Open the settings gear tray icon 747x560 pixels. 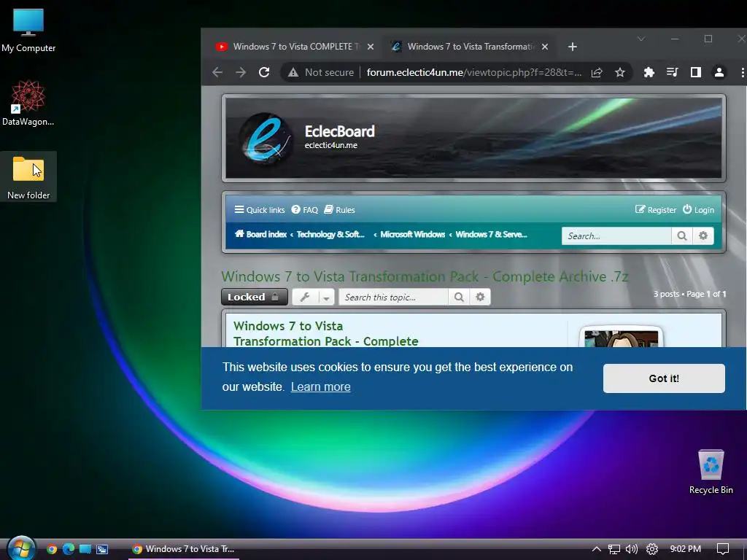pos(652,549)
